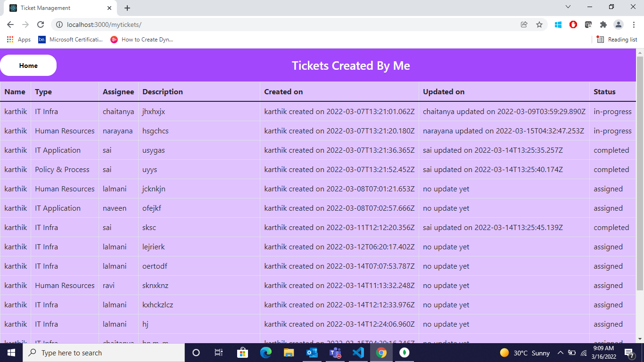Open the share icon in Chrome toolbar
644x362 pixels.
[x=524, y=25]
